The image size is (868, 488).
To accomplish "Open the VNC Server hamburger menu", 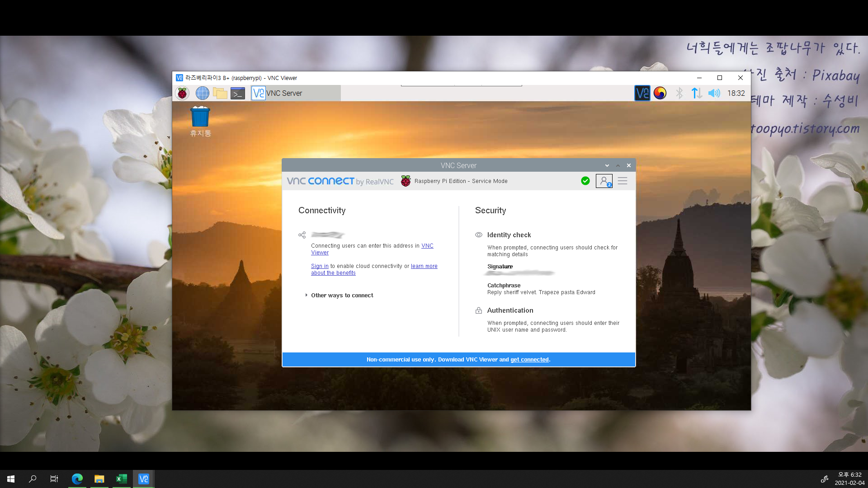I will click(623, 181).
